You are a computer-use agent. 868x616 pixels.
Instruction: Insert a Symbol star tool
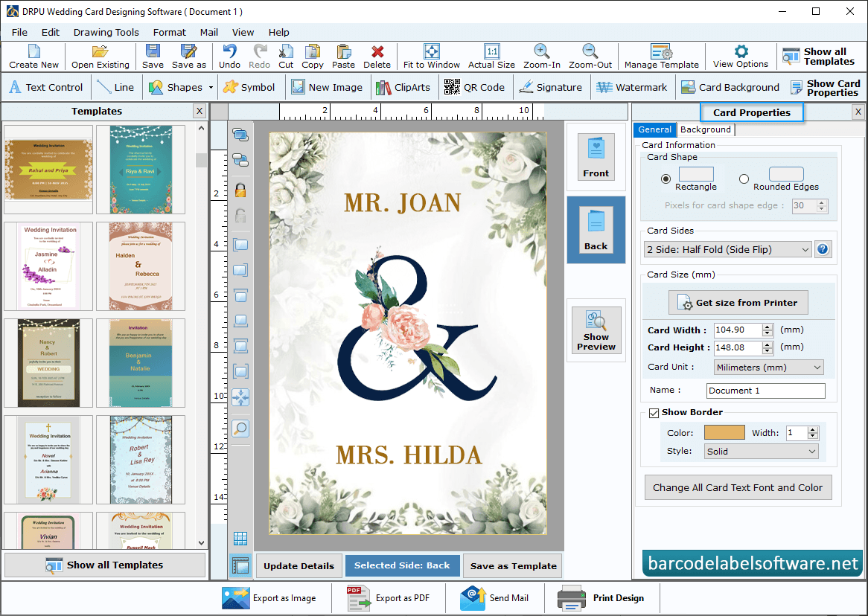pyautogui.click(x=249, y=87)
